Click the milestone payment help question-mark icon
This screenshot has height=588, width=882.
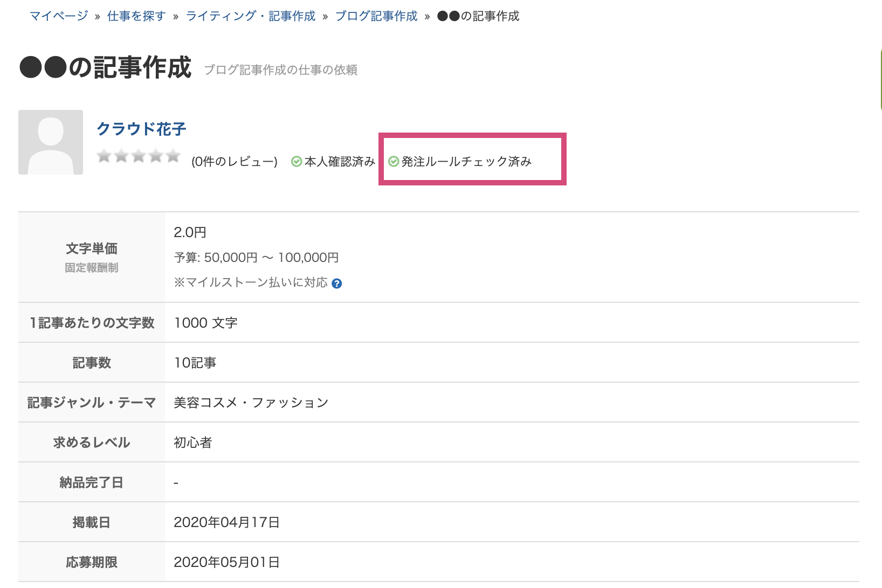[x=337, y=283]
